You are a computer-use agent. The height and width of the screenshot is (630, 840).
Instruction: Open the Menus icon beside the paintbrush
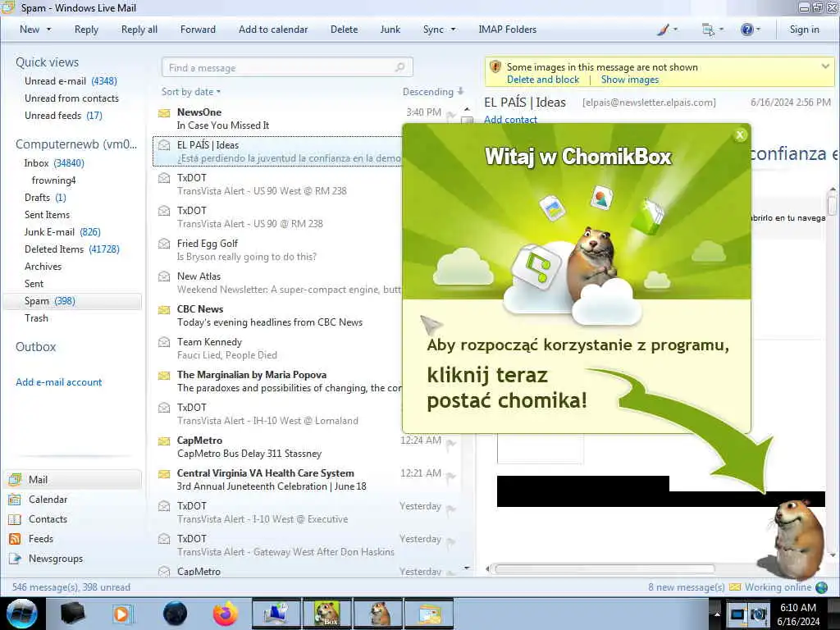coord(708,30)
